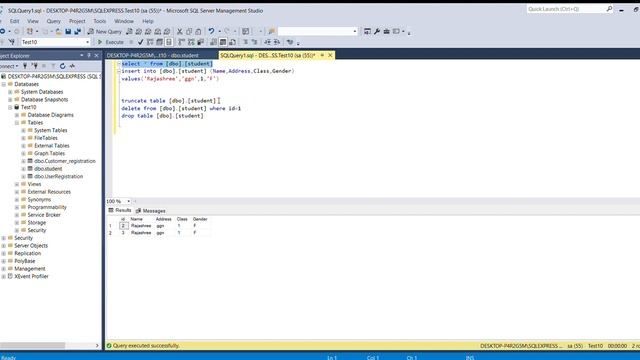640x360 pixels.
Task: Click the Solution Explorer window icon
Action: click(367, 31)
